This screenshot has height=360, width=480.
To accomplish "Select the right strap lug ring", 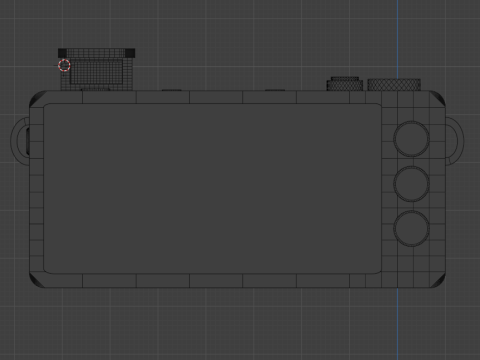I will (x=455, y=140).
